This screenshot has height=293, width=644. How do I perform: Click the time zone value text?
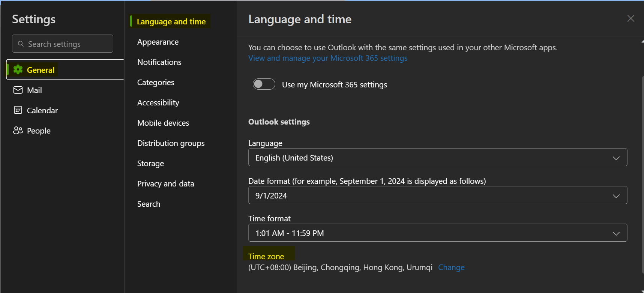click(x=340, y=267)
